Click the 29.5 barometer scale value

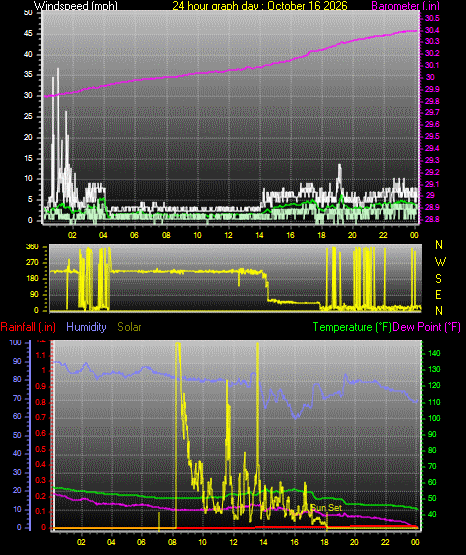coord(432,136)
